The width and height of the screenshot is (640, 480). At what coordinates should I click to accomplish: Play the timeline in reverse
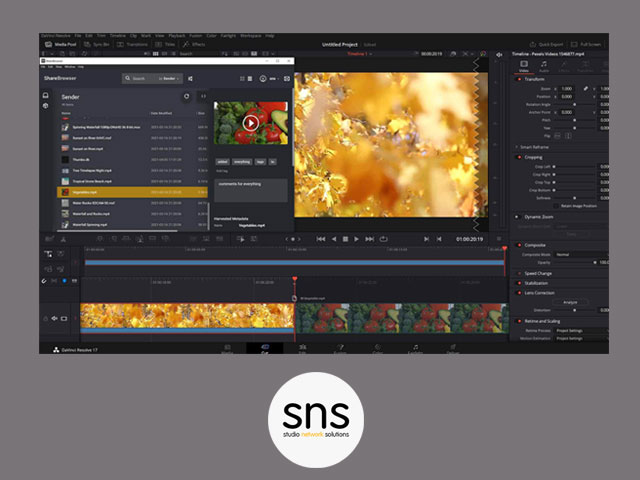coord(334,239)
